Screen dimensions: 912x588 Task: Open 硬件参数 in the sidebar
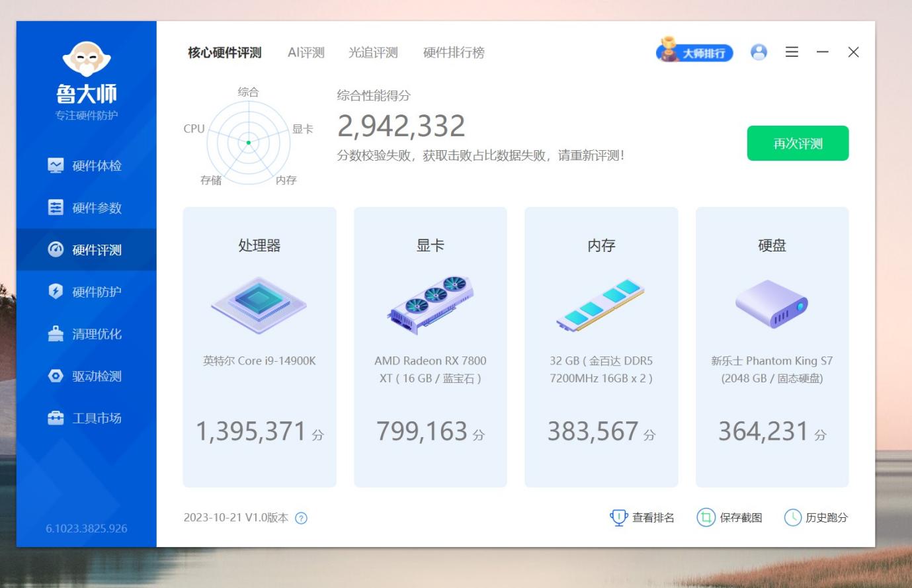click(x=86, y=208)
